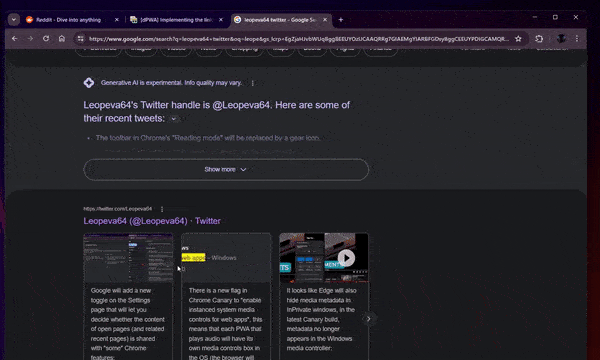Expand AI answer with Show more
The height and width of the screenshot is (360, 600).
point(226,169)
